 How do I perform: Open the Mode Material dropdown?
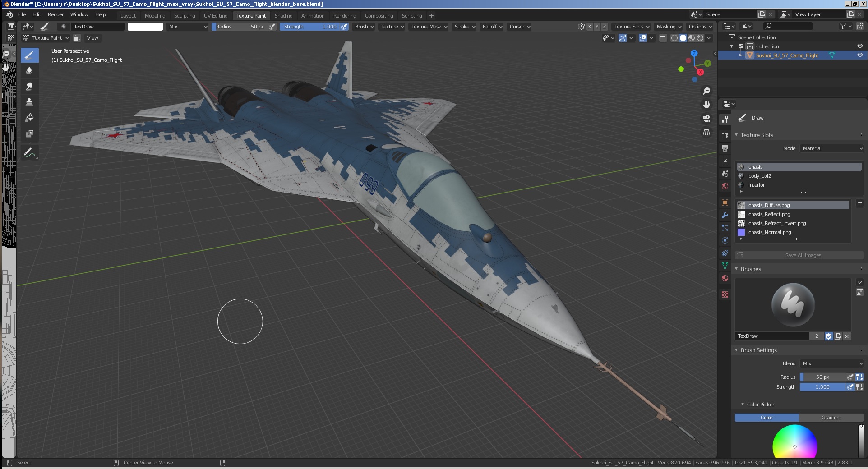coord(832,148)
